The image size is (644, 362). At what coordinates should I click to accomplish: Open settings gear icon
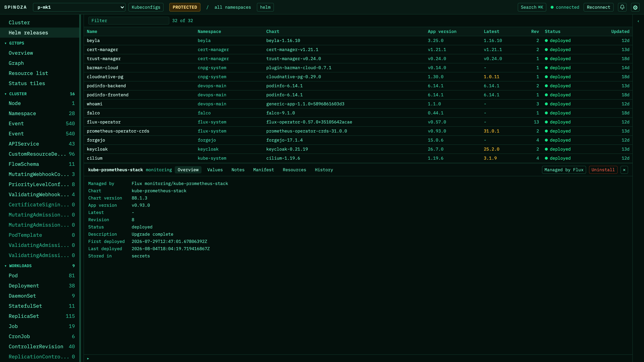(635, 7)
